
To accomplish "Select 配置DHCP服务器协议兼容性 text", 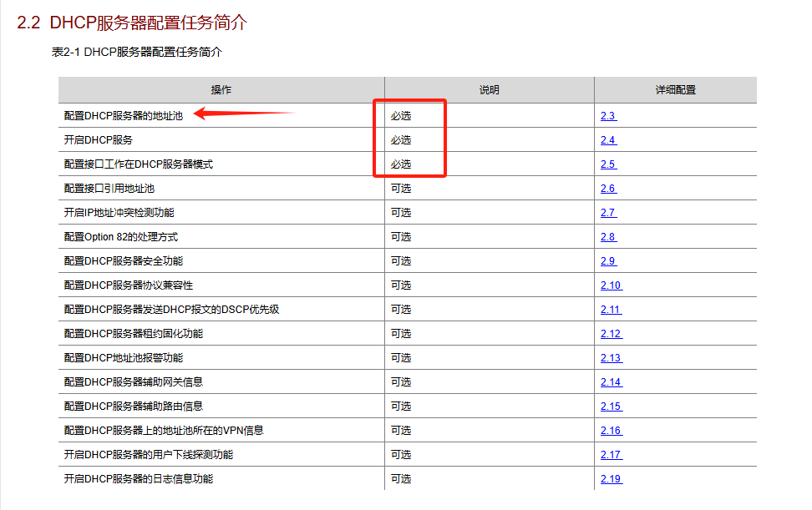I will point(129,285).
